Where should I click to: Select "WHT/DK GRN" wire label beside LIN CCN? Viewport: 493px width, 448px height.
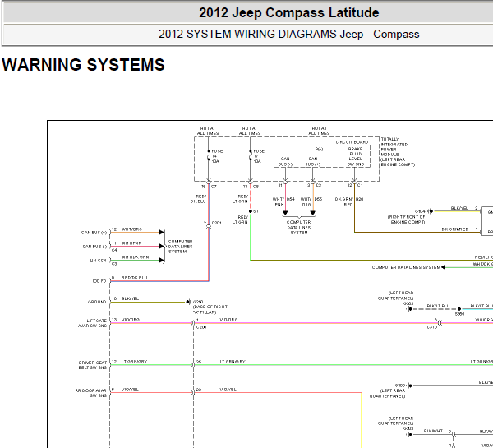[135, 257]
